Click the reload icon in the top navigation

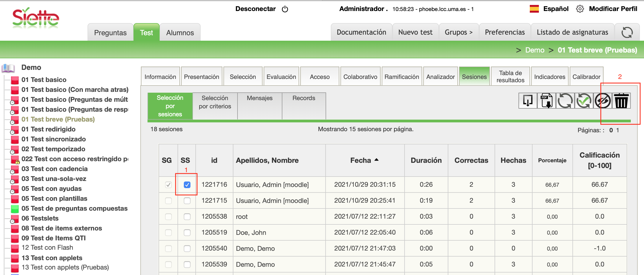point(627,32)
